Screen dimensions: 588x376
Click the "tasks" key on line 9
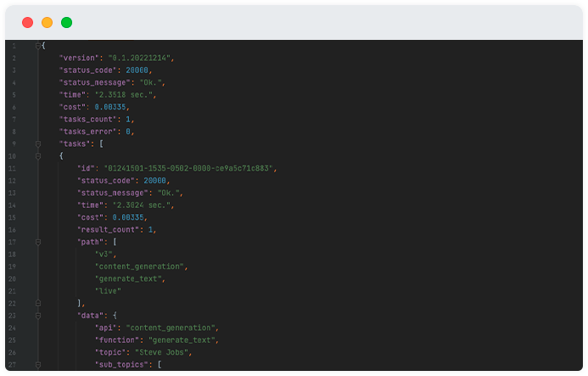point(75,144)
